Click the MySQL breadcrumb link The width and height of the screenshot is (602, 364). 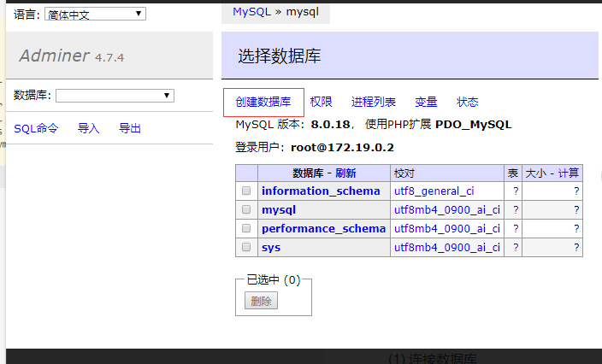(252, 12)
